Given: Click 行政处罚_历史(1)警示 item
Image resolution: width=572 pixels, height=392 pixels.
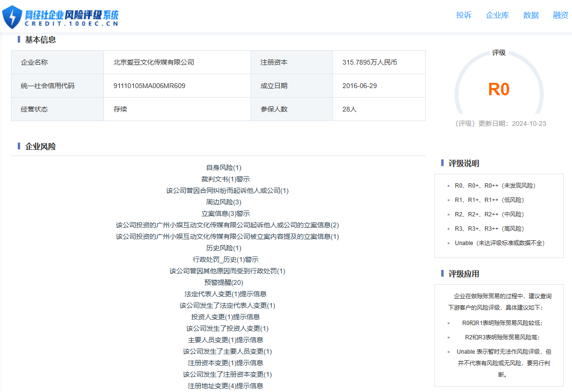Looking at the screenshot, I should (x=225, y=259).
